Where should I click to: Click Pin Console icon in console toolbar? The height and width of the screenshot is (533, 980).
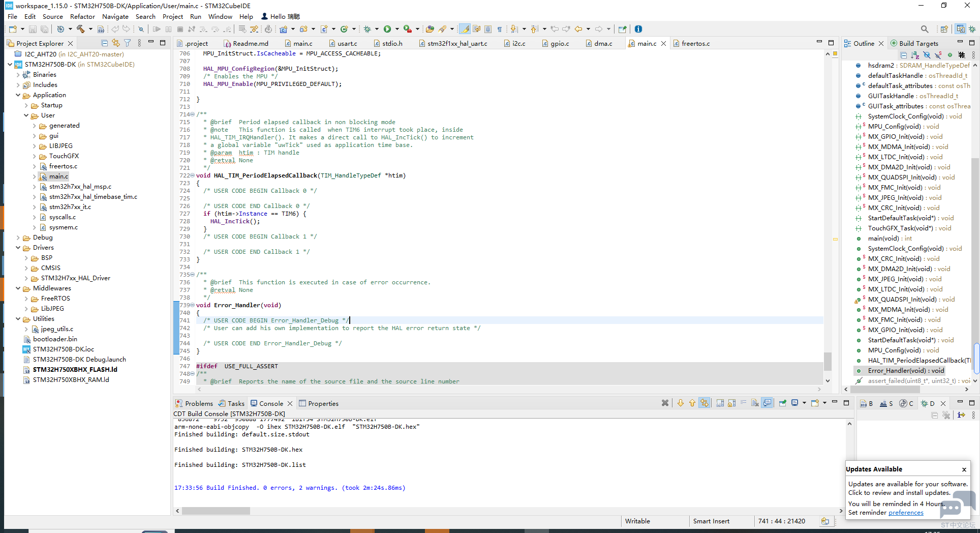pos(782,403)
